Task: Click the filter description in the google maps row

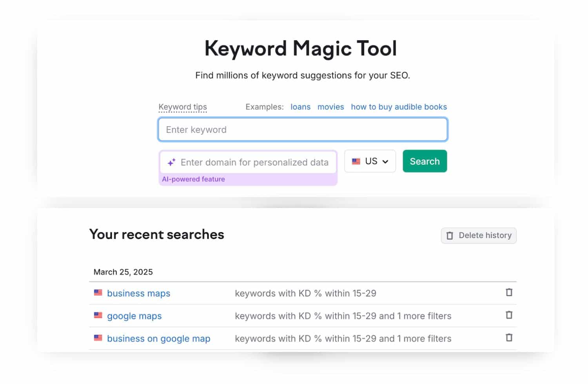Action: [x=343, y=316]
